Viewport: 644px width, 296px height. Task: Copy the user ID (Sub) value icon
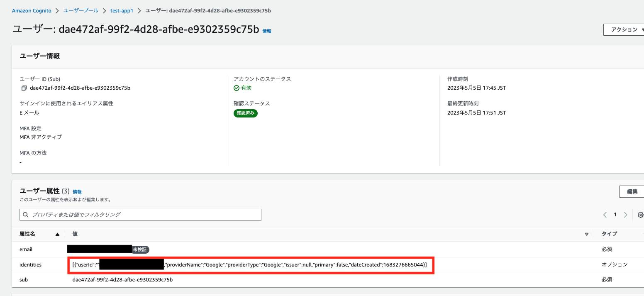24,88
